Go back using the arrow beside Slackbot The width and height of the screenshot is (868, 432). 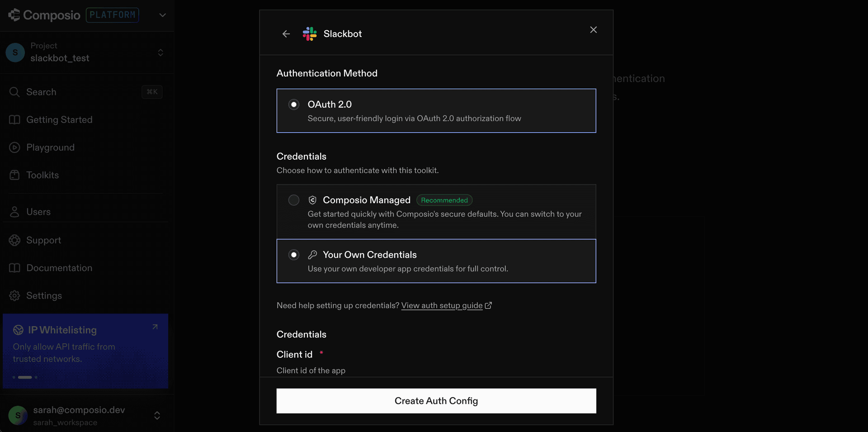pyautogui.click(x=286, y=34)
